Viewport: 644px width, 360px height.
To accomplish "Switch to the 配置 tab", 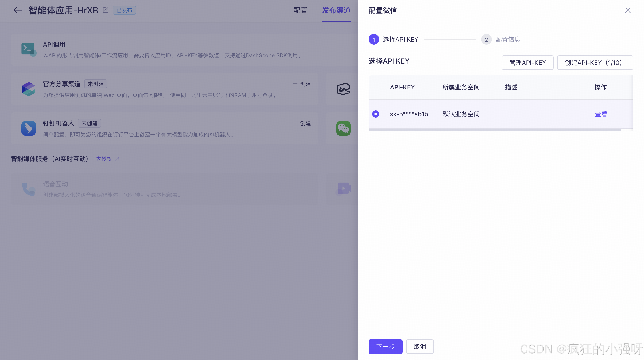I will coord(300,10).
